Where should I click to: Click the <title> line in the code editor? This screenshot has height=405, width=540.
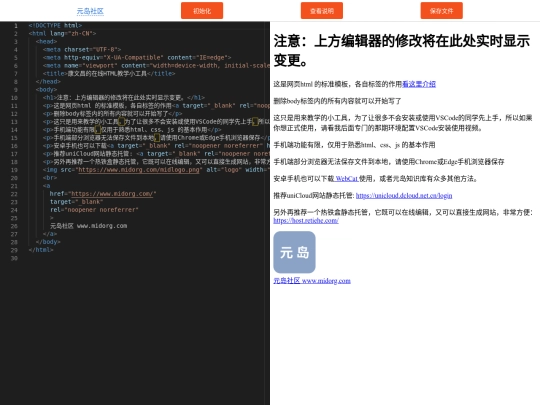(x=109, y=74)
